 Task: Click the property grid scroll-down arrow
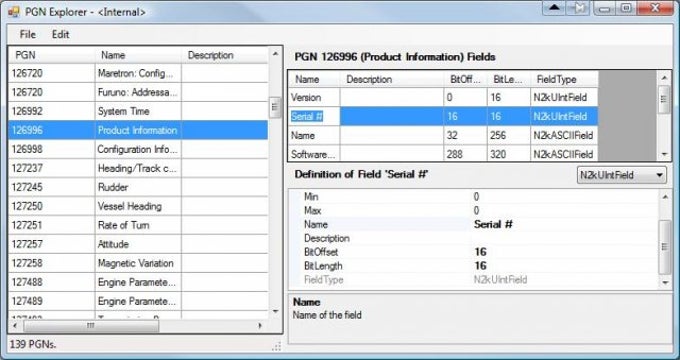pyautogui.click(x=665, y=282)
